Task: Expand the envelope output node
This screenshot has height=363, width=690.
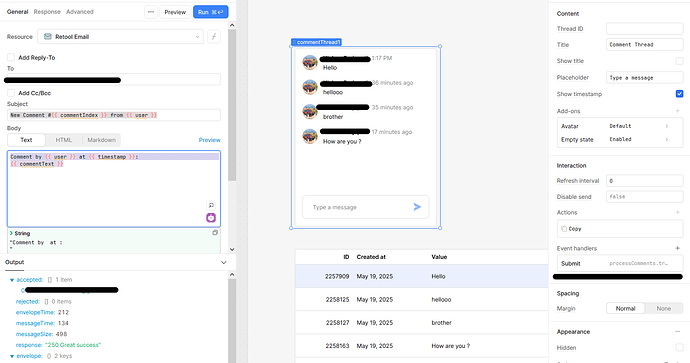Action: [12, 356]
